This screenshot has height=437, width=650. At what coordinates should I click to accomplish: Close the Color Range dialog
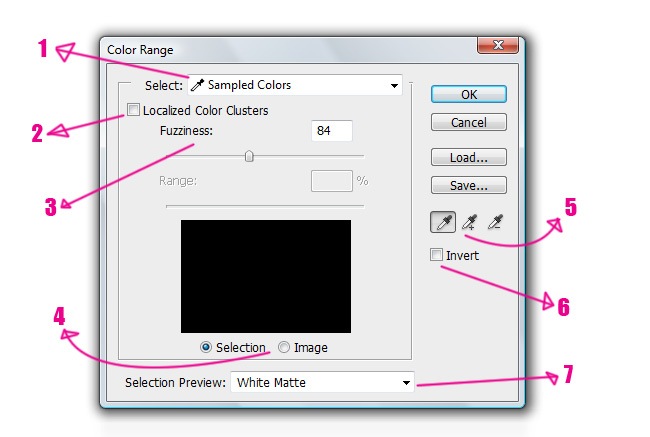coord(498,45)
